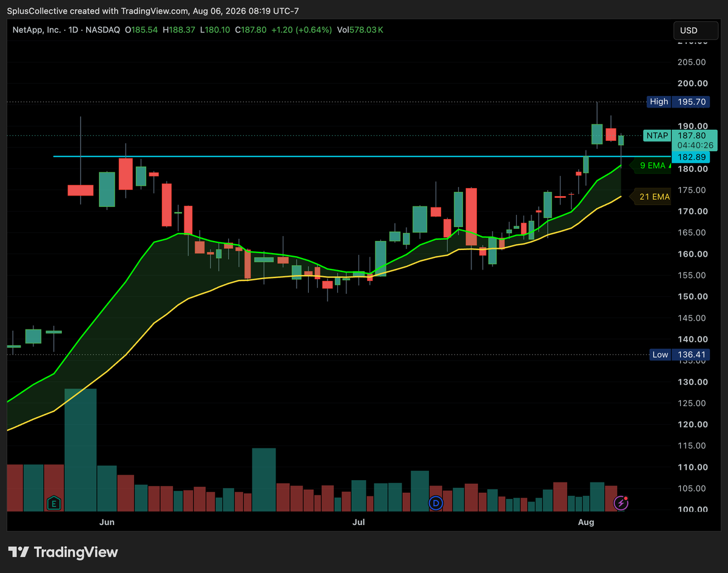Click the 04:40:26 countdown timer
The width and height of the screenshot is (728, 573).
coord(695,146)
